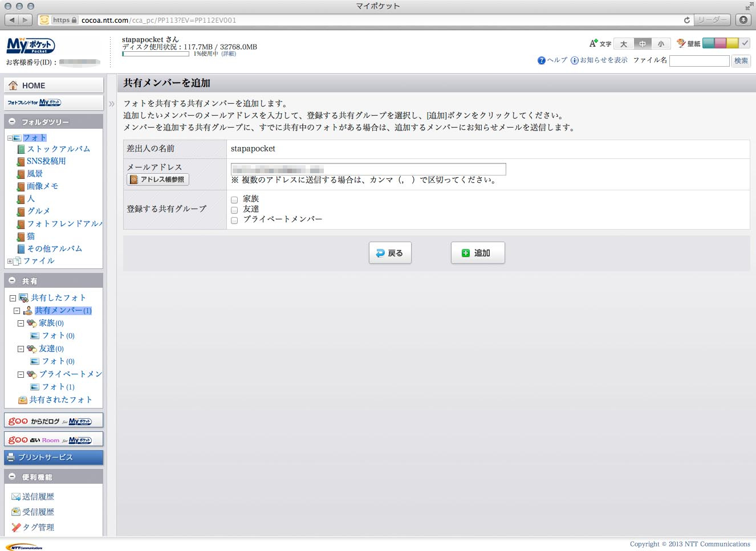Check the 友達 shared group checkbox
Viewport: 756px width, 551px height.
coord(234,210)
